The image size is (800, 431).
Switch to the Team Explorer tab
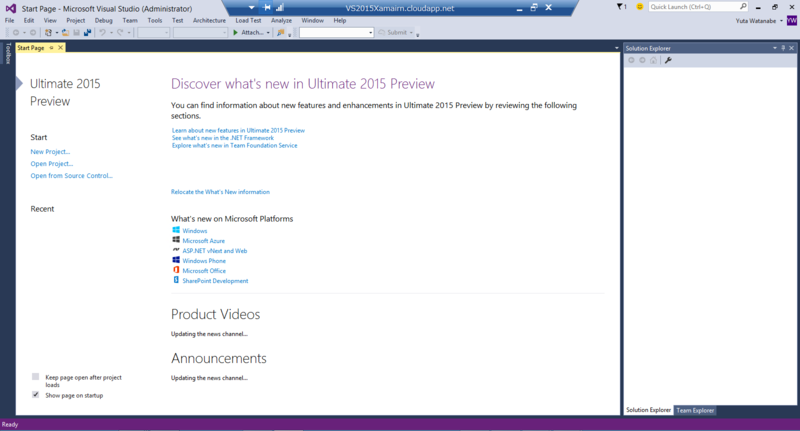pyautogui.click(x=695, y=410)
